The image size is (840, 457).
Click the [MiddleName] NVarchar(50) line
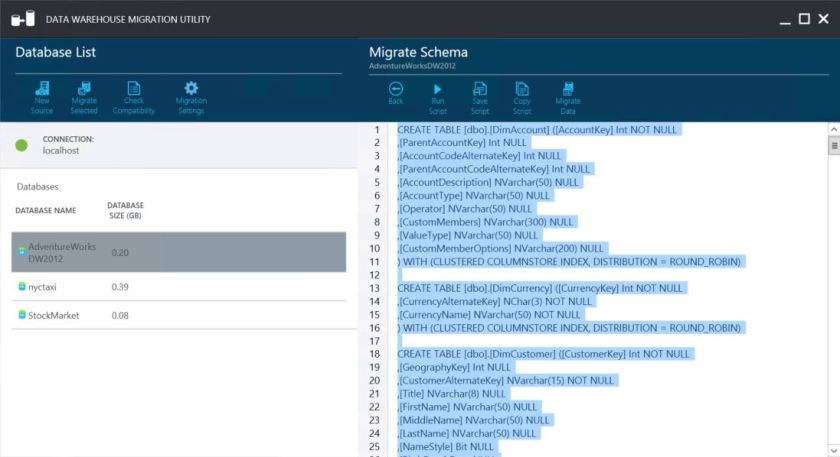473,421
